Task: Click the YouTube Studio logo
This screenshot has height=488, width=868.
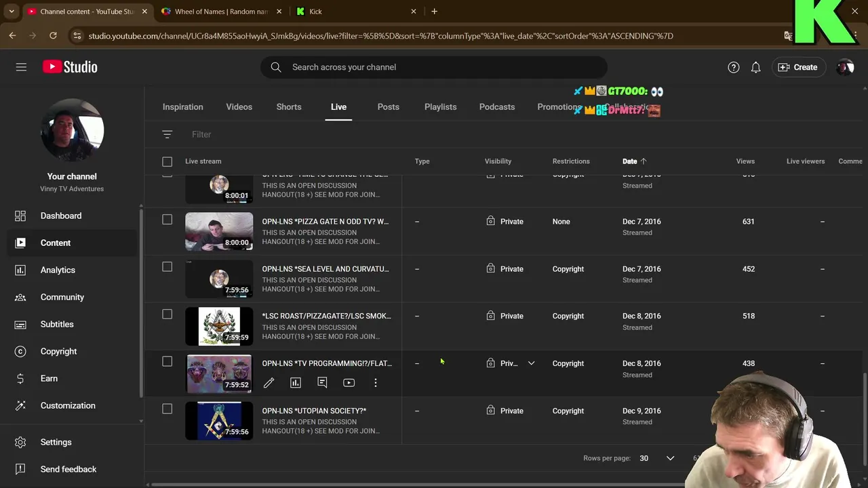Action: [70, 67]
